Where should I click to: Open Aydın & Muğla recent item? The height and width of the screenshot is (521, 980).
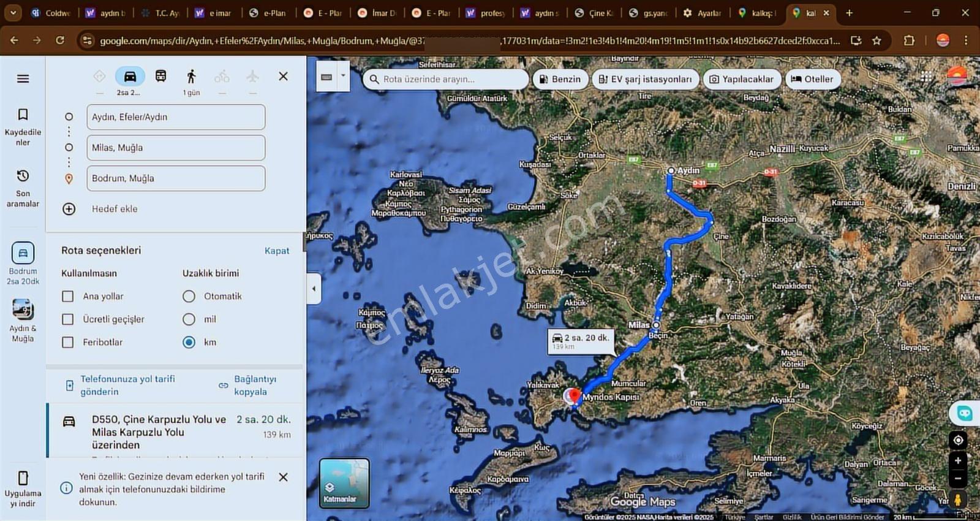(x=23, y=320)
